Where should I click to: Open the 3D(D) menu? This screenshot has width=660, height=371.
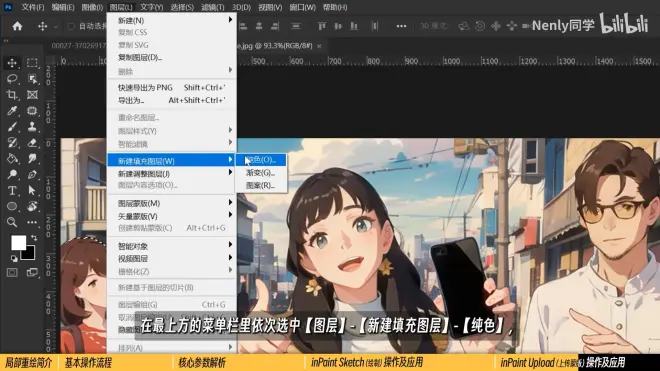pos(242,7)
